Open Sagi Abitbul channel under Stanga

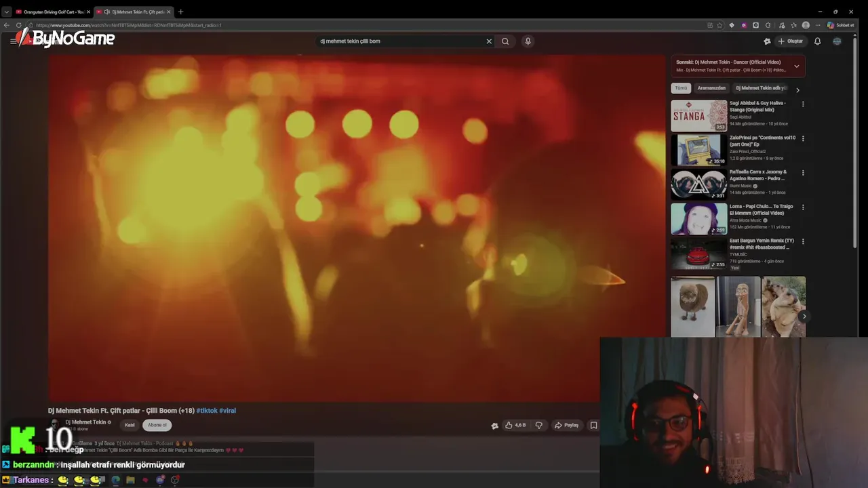pyautogui.click(x=741, y=117)
